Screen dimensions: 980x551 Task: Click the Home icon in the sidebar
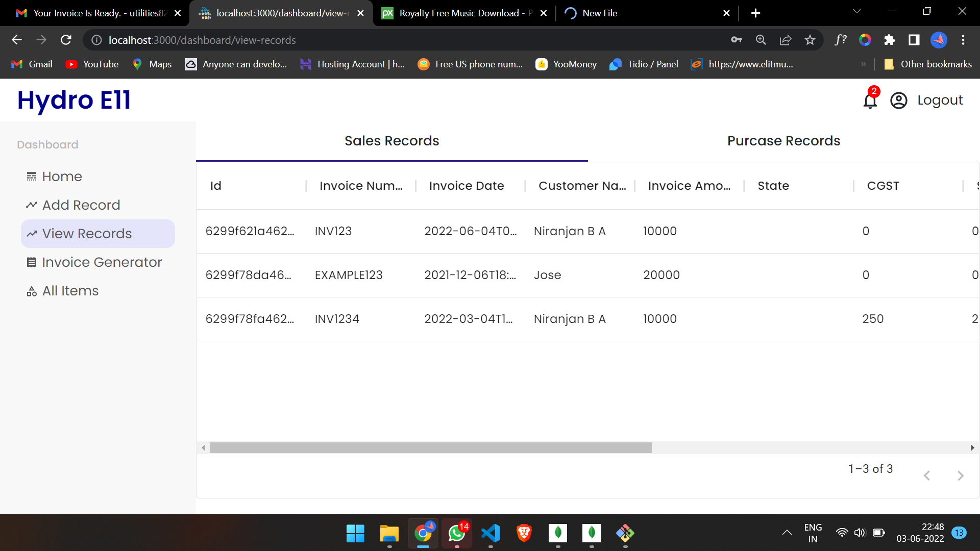click(31, 176)
